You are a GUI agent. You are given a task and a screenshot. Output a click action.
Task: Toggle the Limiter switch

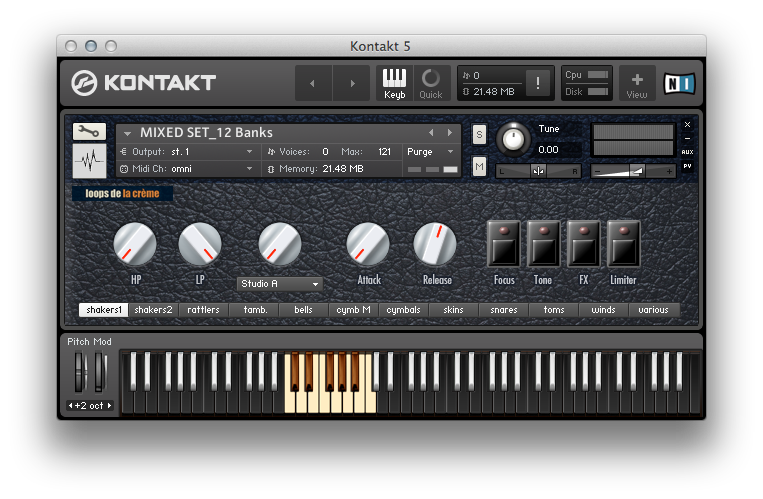pos(623,243)
